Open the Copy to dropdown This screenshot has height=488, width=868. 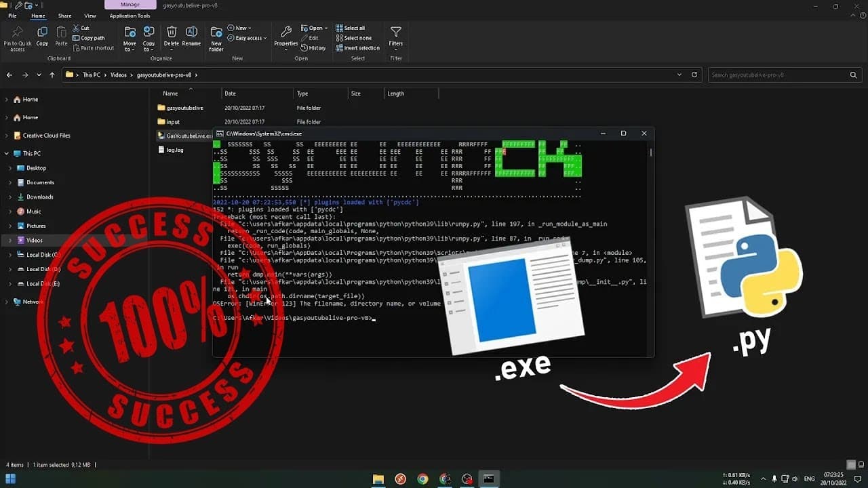click(x=149, y=39)
